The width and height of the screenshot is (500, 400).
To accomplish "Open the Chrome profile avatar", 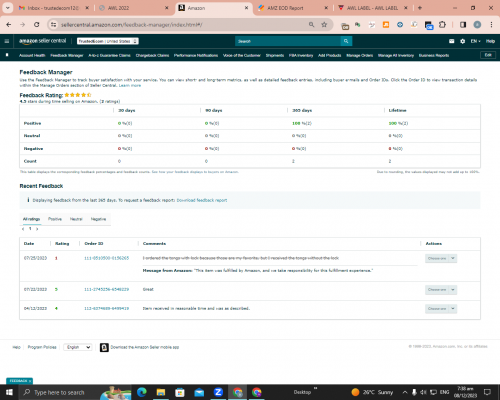I will tap(477, 25).
